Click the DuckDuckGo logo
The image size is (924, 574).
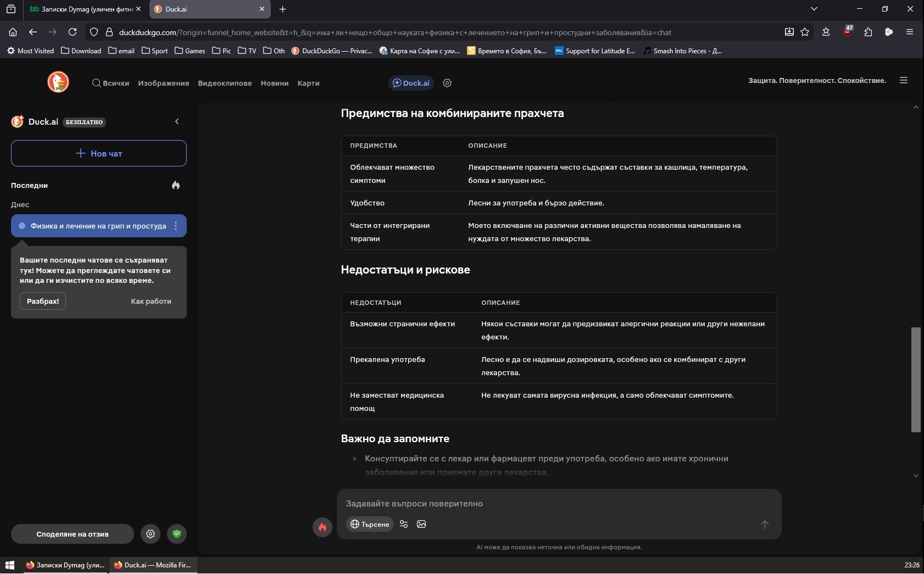[x=58, y=82]
